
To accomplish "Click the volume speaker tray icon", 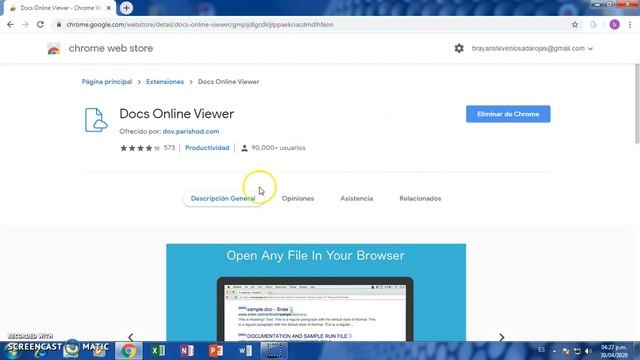I will [x=588, y=351].
